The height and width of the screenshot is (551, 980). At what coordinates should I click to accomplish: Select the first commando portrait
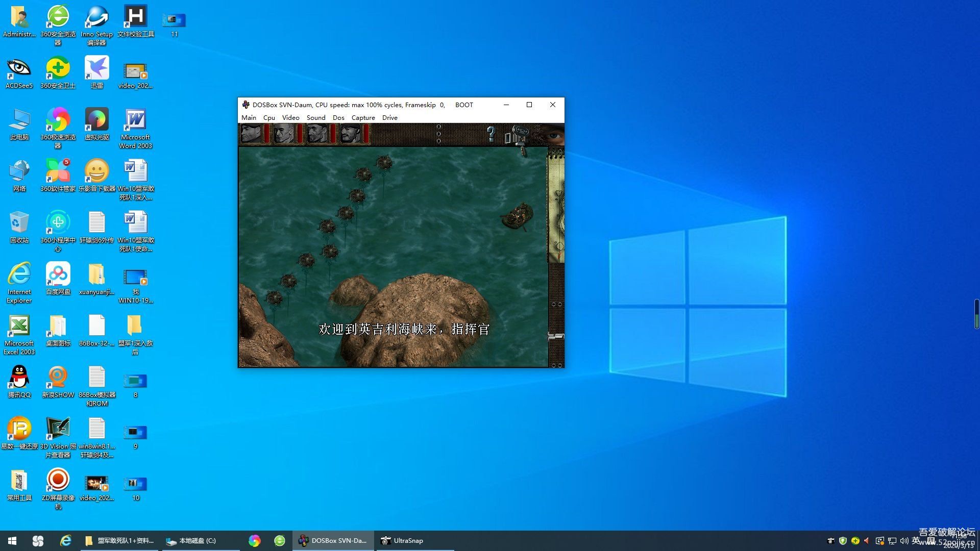pos(252,134)
